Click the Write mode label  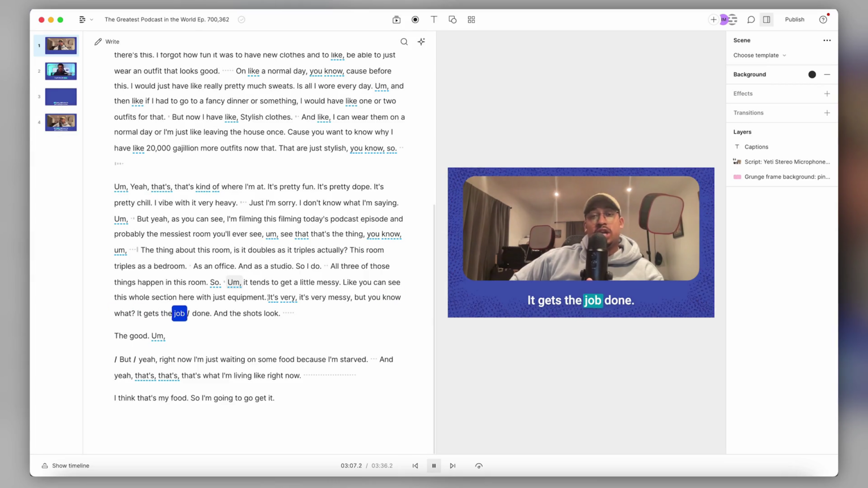point(112,41)
